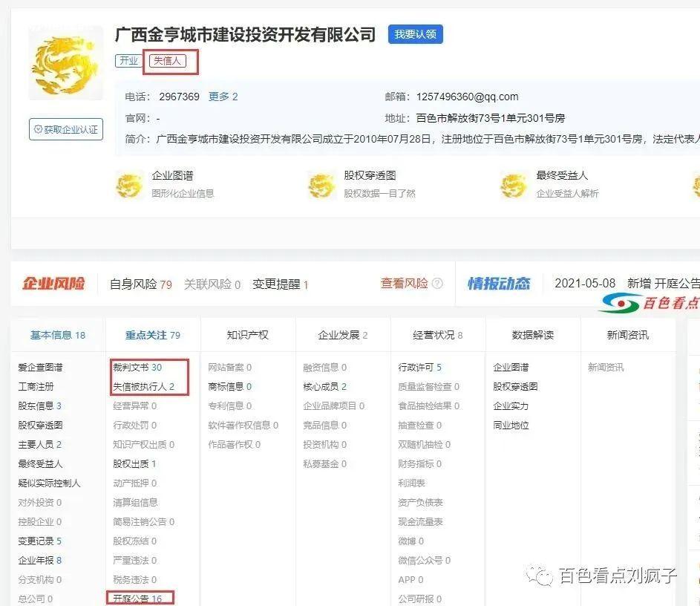700x606 pixels.
Task: Open the 企业图谱 dragon icon
Action: click(x=129, y=185)
